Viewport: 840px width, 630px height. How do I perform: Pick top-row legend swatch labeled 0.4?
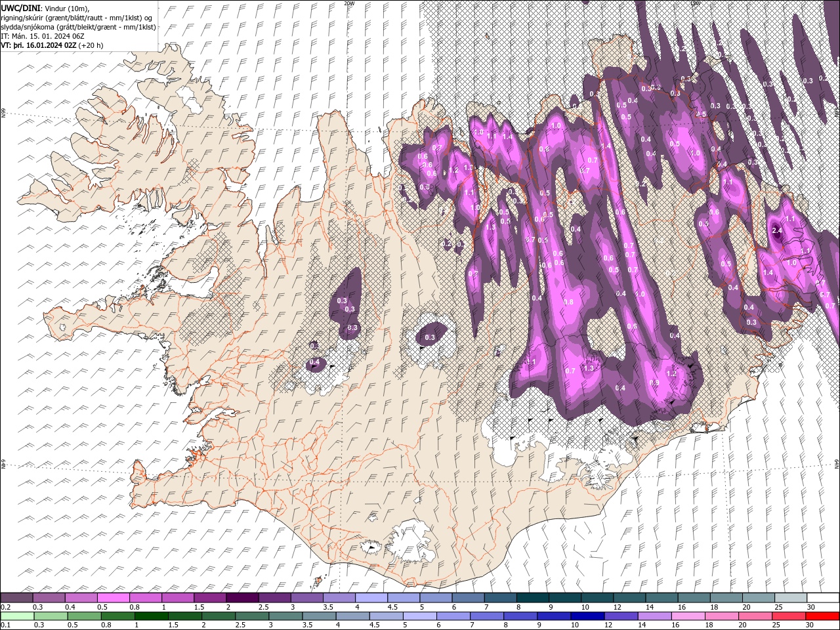(81, 598)
